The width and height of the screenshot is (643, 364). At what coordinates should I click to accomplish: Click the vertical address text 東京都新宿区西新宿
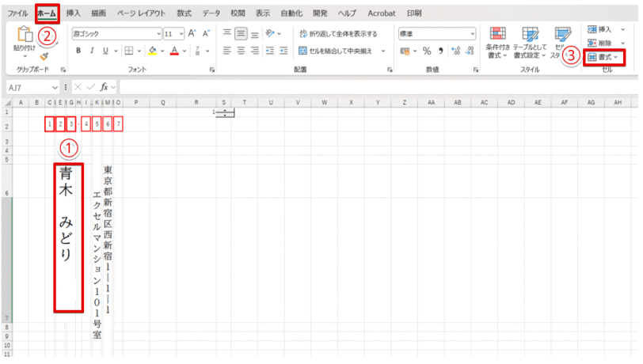108,213
